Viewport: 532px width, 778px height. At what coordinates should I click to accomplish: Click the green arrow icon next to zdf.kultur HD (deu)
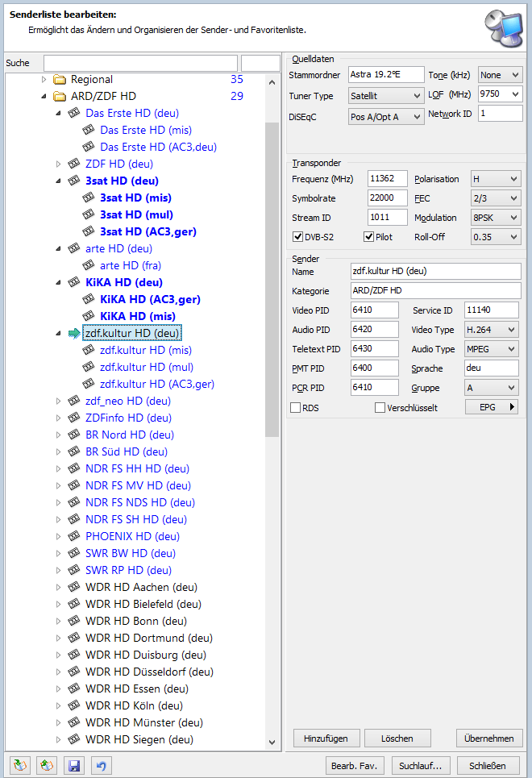pyautogui.click(x=74, y=334)
